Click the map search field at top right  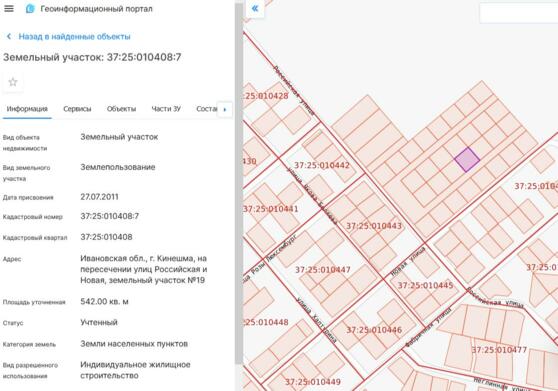(x=518, y=13)
